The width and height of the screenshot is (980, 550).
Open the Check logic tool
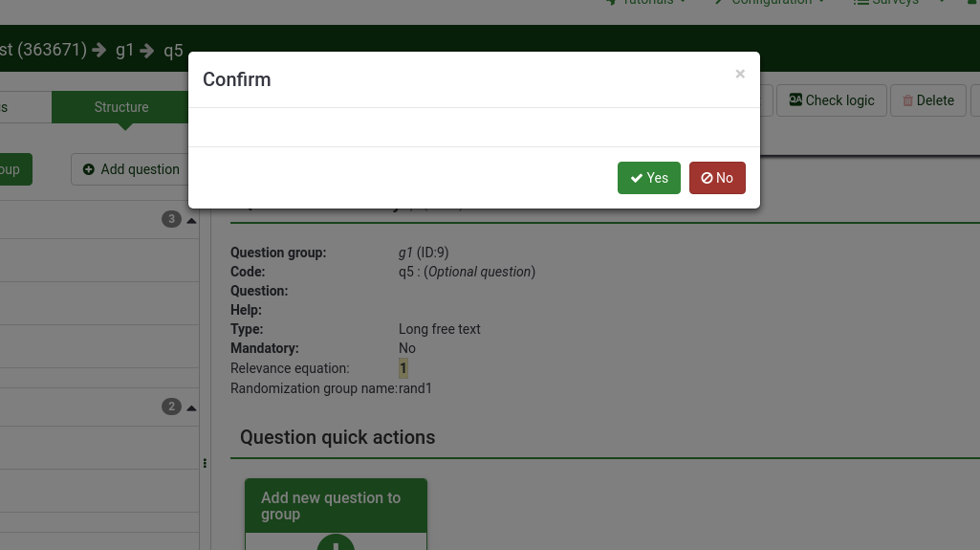(x=831, y=100)
